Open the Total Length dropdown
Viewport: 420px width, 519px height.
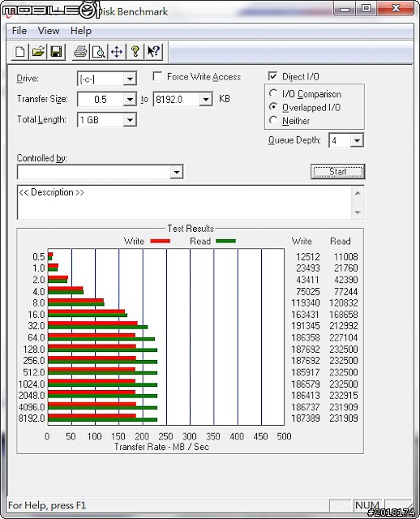[130, 119]
